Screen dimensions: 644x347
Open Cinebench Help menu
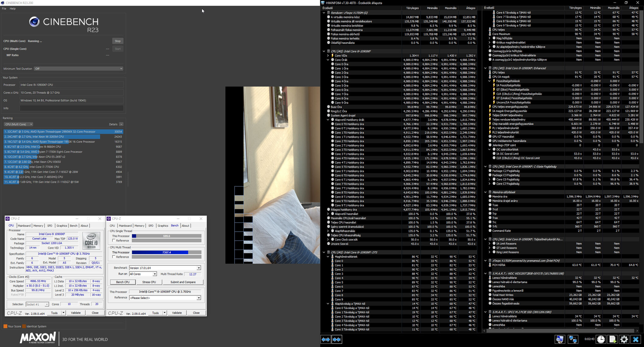pyautogui.click(x=12, y=9)
